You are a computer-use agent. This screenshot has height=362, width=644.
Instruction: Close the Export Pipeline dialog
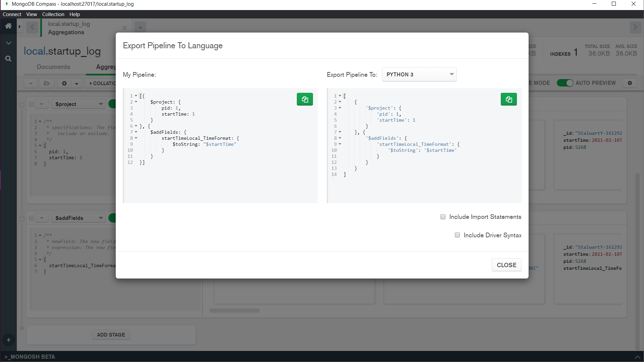[506, 265]
